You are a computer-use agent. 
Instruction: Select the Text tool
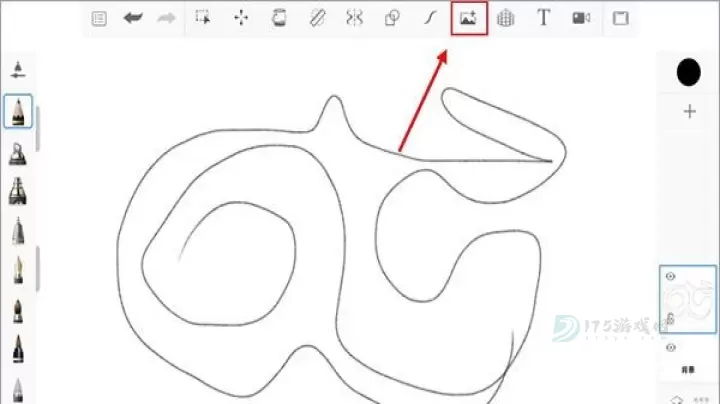click(543, 18)
